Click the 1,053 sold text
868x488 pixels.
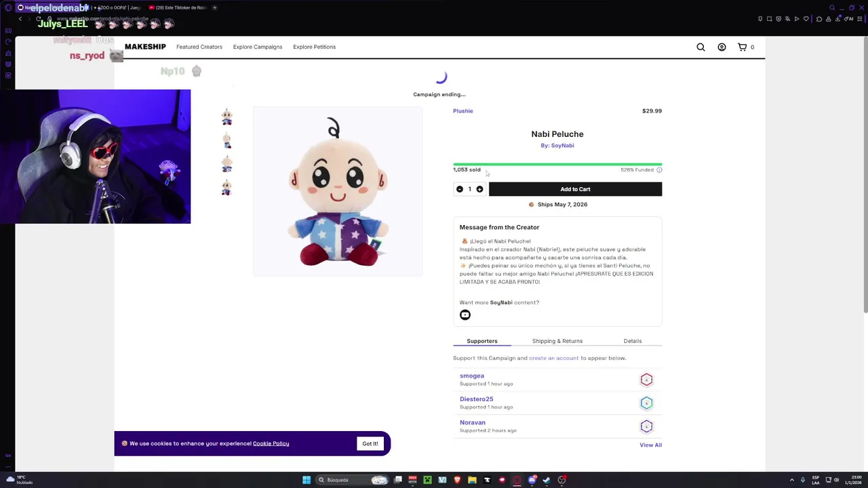(467, 169)
